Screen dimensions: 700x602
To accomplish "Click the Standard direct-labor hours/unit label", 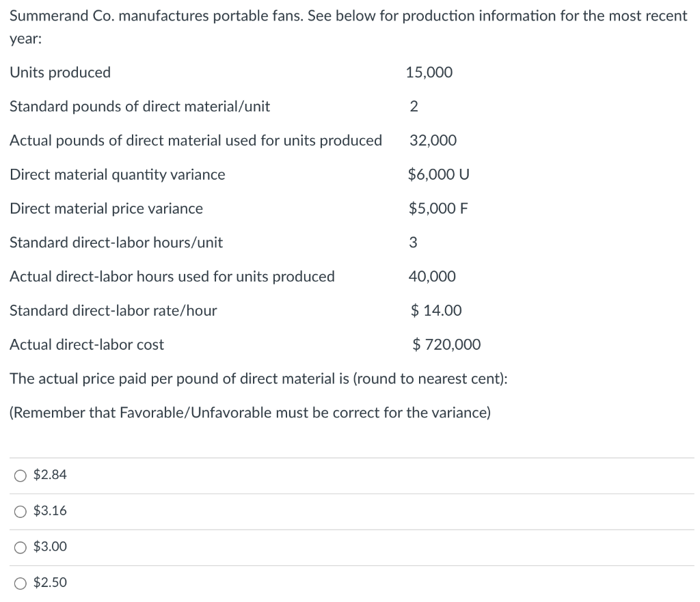I will tap(116, 243).
